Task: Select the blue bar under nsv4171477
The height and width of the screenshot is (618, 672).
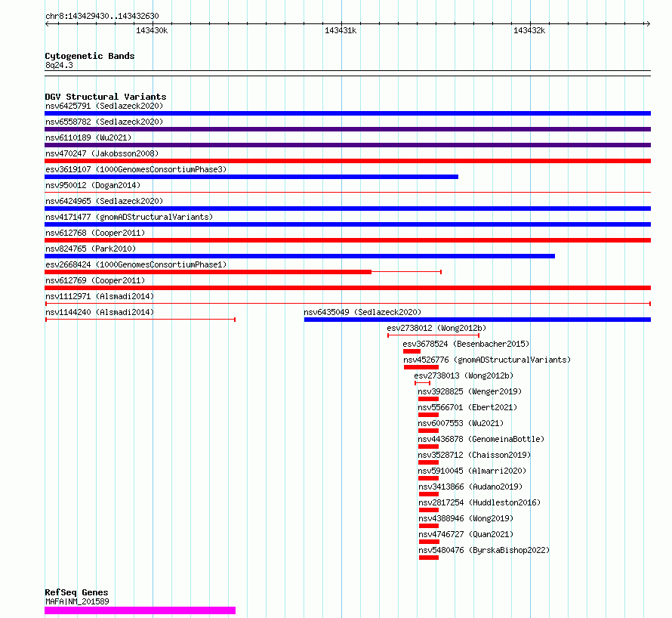Action: coord(347,224)
